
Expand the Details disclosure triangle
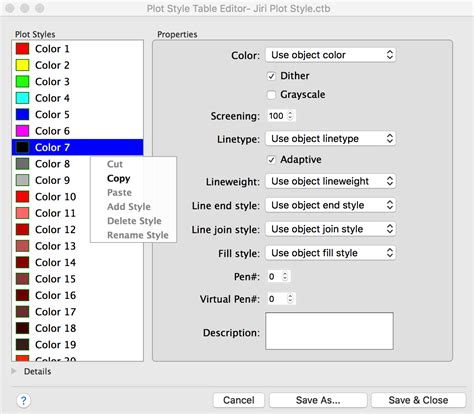(x=14, y=371)
